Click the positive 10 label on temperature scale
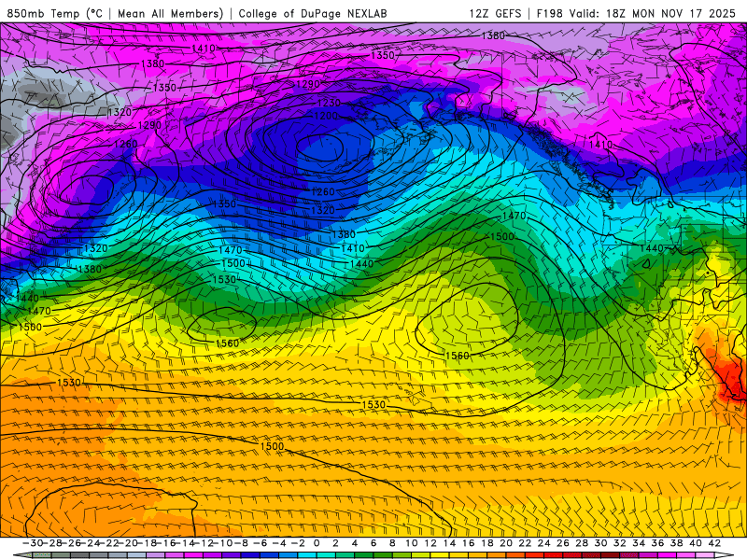 pyautogui.click(x=411, y=543)
